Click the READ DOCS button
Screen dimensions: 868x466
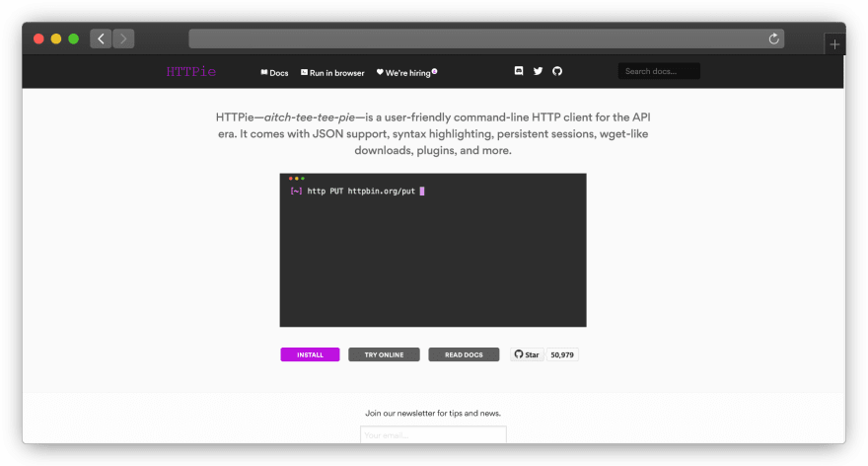(x=464, y=354)
